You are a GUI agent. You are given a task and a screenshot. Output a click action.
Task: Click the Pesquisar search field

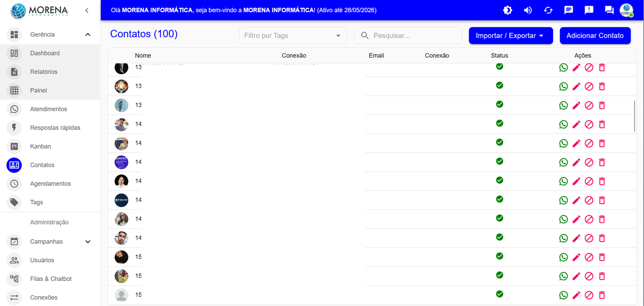pyautogui.click(x=414, y=36)
